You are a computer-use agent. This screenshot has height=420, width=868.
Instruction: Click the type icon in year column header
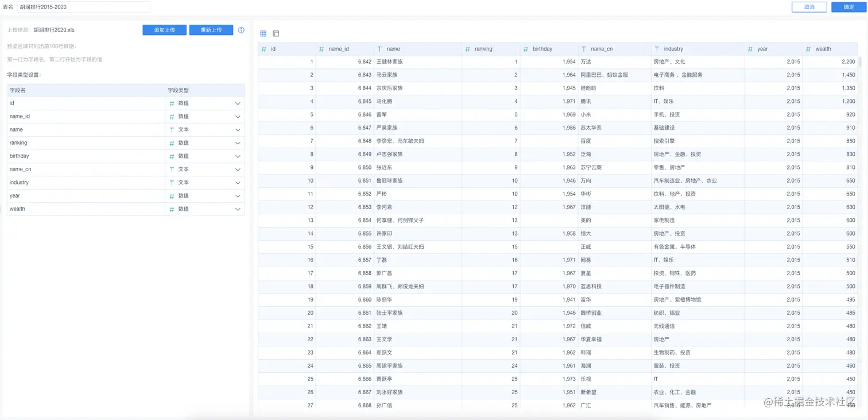coord(750,49)
